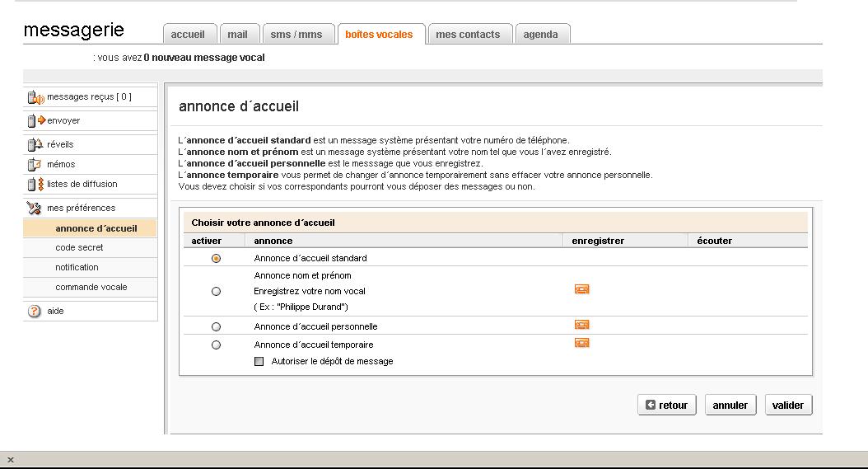Enable Autoriser le dépôt de message checkbox
Image resolution: width=868 pixels, height=469 pixels.
259,362
